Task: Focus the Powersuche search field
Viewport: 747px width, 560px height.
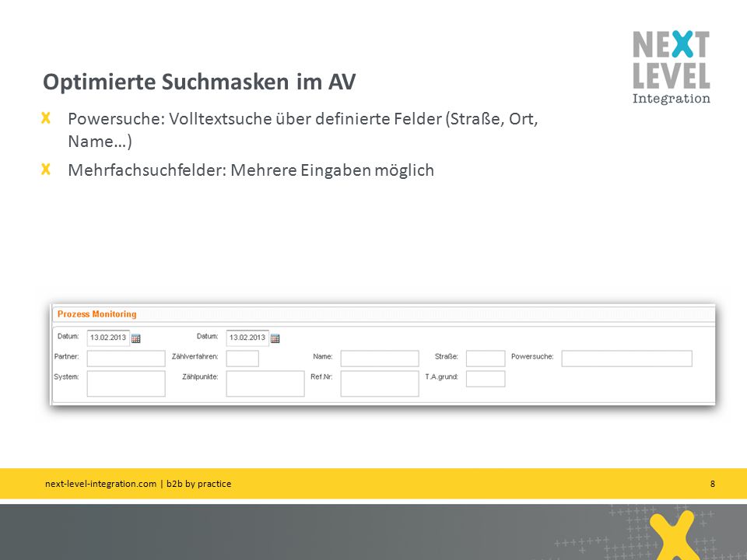Action: pos(627,359)
